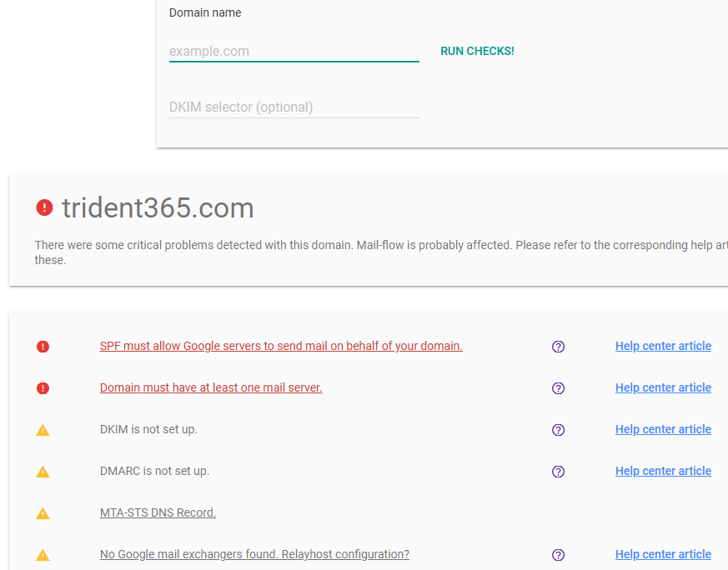Screen dimensions: 728x570
Task: Open the MTA-STS DNS Record link
Action: click(x=158, y=512)
